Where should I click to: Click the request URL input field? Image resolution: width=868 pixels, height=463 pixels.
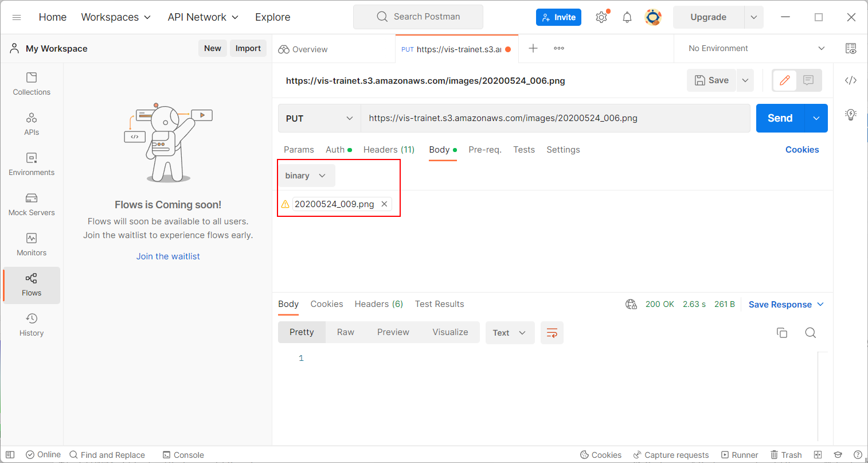click(555, 118)
